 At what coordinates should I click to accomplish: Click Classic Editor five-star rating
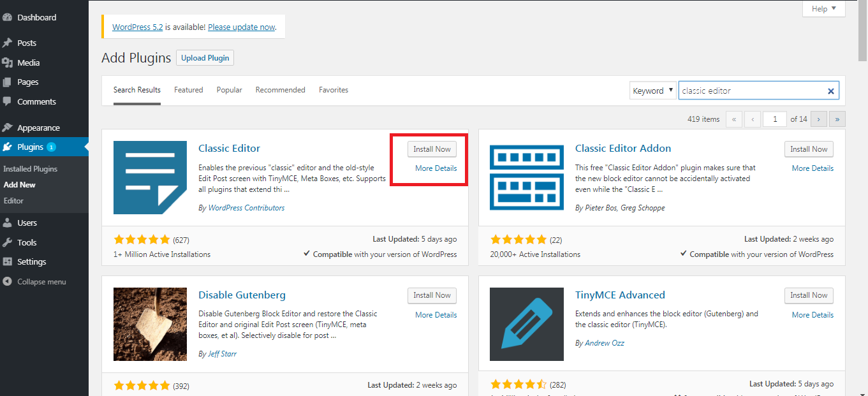[142, 240]
